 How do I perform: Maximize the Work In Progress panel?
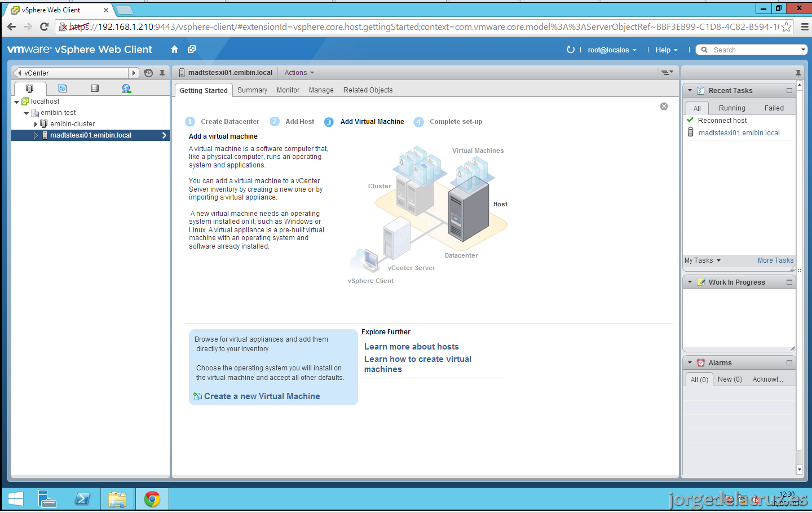point(789,282)
